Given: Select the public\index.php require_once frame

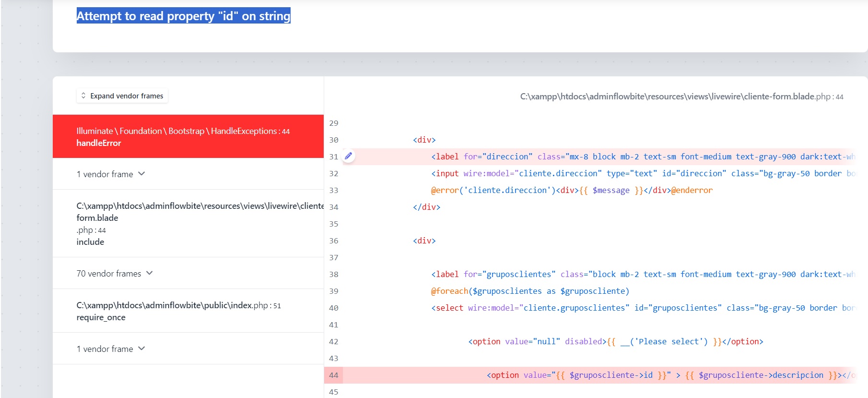Looking at the screenshot, I should point(188,311).
